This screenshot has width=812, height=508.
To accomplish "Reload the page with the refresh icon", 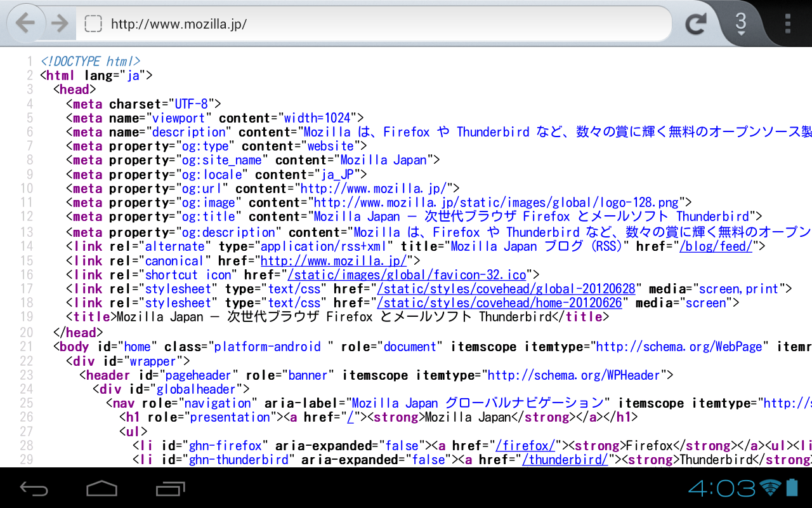I will pyautogui.click(x=696, y=24).
